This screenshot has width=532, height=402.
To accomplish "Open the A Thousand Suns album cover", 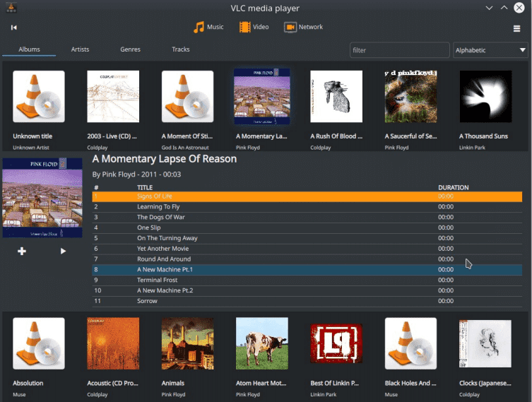I will pyautogui.click(x=485, y=96).
